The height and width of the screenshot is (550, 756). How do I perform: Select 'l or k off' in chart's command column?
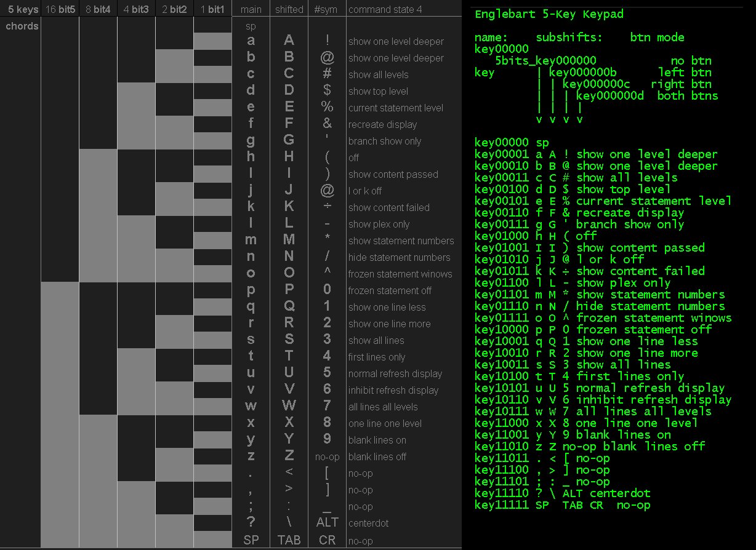(365, 191)
